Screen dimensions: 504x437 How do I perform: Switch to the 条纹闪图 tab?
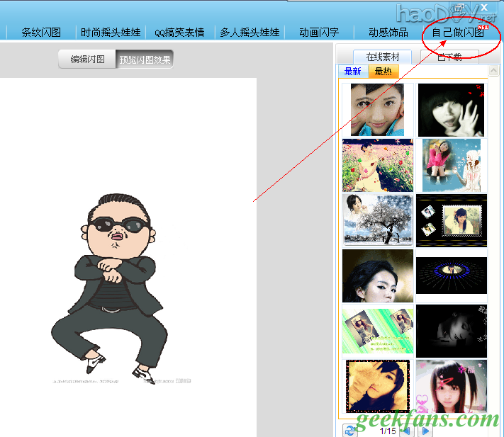(40, 32)
